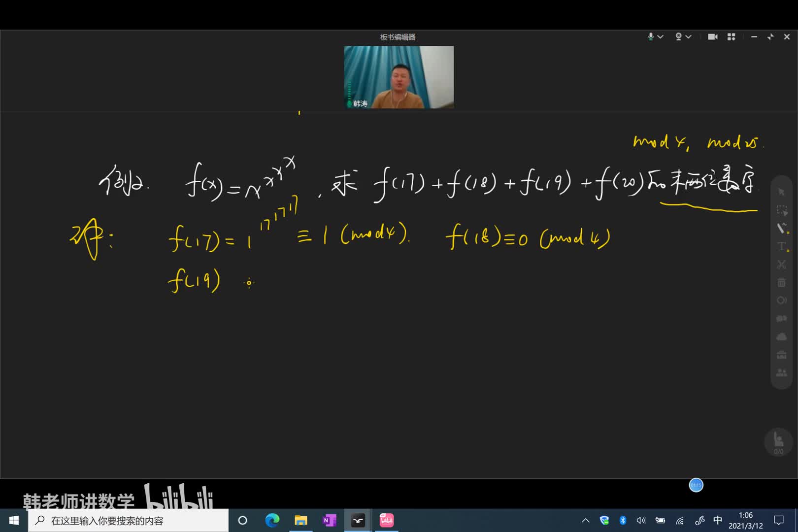Select the text tool in sidebar

782,246
